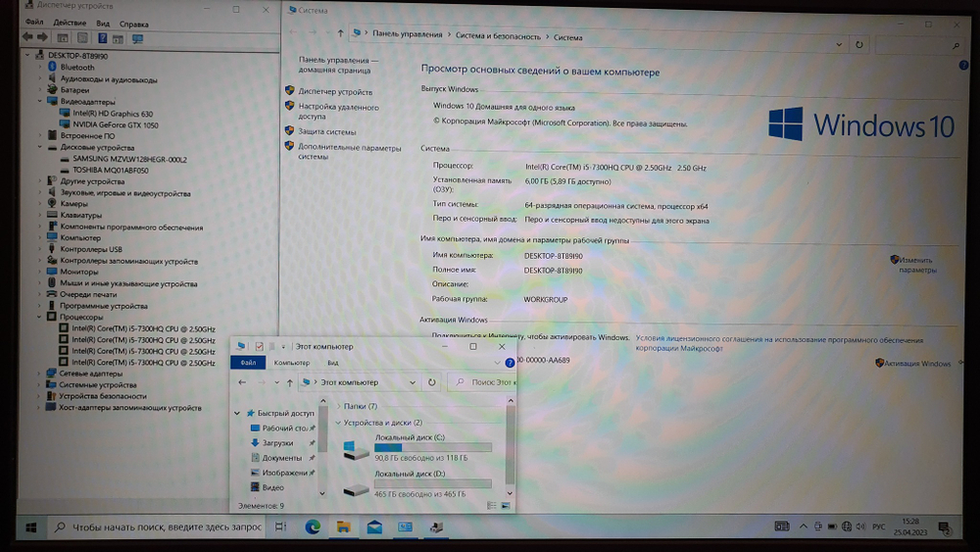Open the Файл tab in Этот компьютер window

tap(248, 363)
